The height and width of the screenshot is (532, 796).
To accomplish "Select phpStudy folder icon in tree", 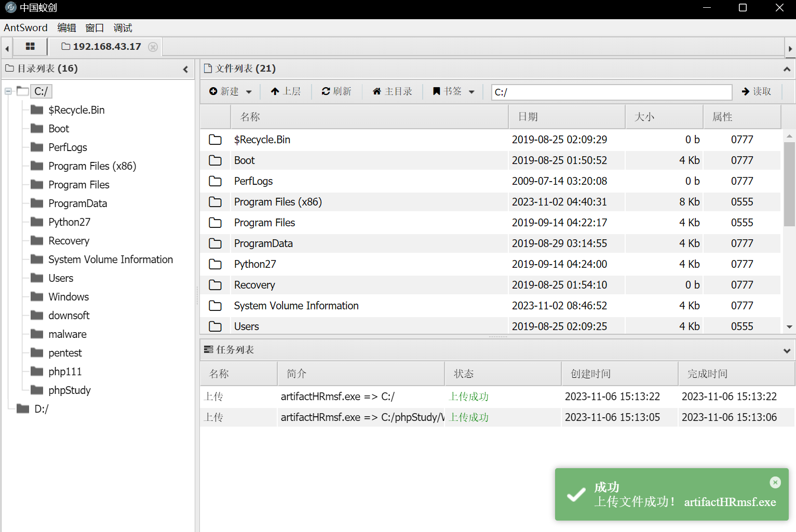I will click(37, 390).
